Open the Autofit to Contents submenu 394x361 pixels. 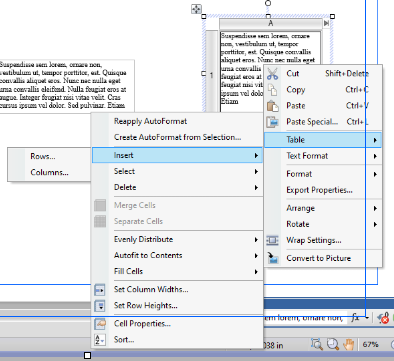pyautogui.click(x=177, y=255)
